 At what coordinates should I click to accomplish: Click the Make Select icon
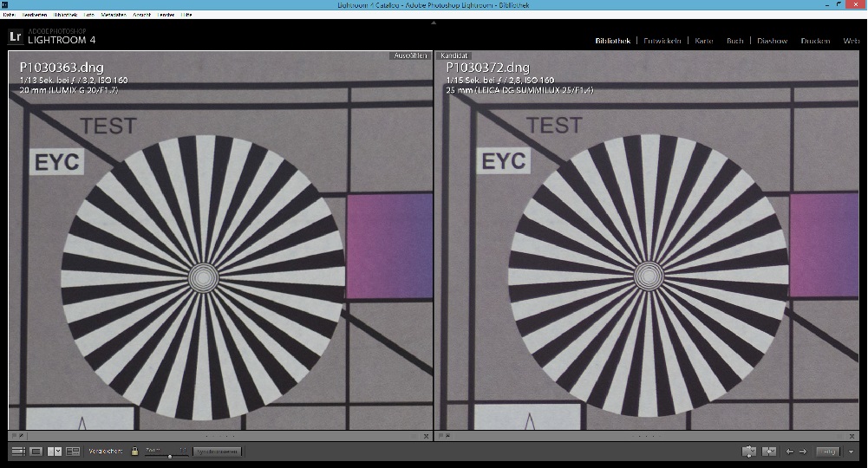click(768, 452)
